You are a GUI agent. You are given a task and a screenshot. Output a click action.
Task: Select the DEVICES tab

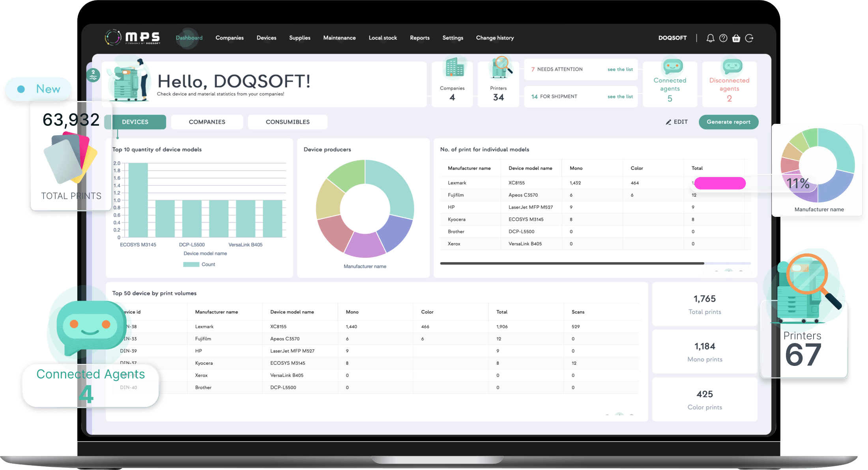(x=135, y=122)
